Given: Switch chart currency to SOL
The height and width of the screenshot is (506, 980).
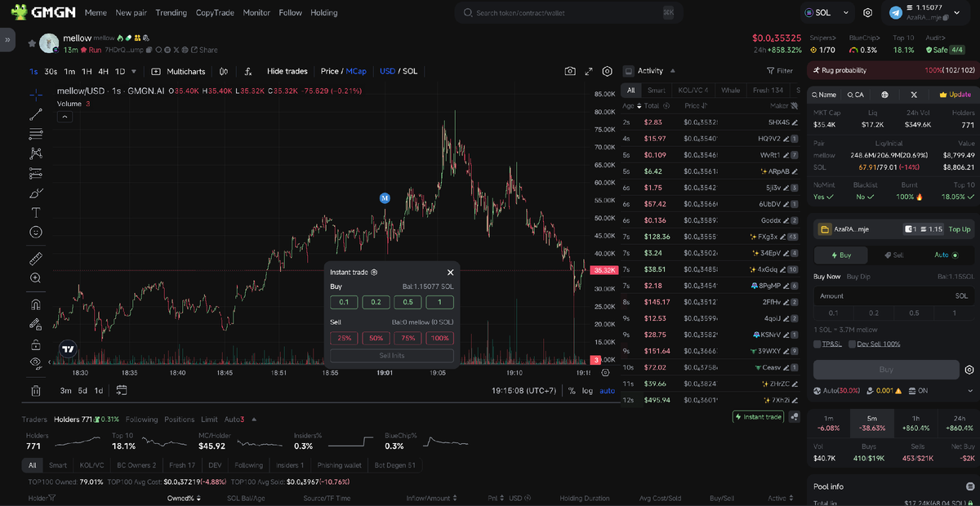Looking at the screenshot, I should (410, 71).
